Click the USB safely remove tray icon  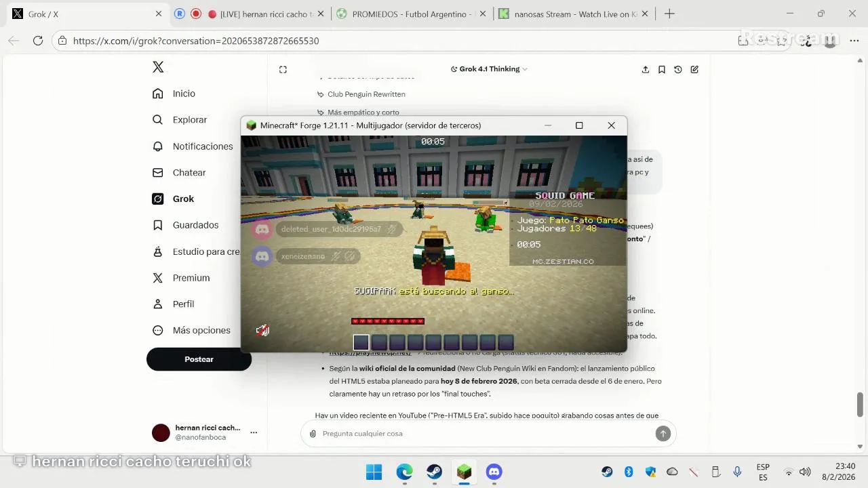(x=715, y=472)
